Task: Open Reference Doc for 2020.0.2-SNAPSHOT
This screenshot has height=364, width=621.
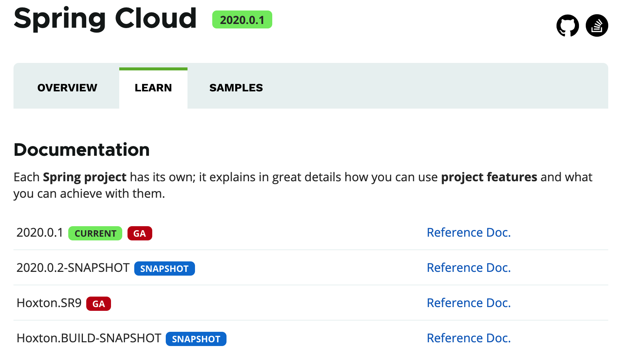Action: pyautogui.click(x=468, y=268)
